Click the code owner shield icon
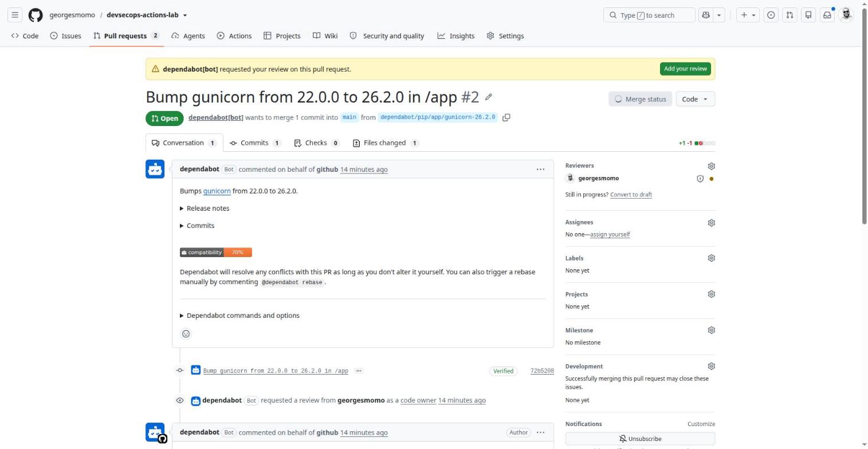The width and height of the screenshot is (868, 449). click(x=700, y=179)
